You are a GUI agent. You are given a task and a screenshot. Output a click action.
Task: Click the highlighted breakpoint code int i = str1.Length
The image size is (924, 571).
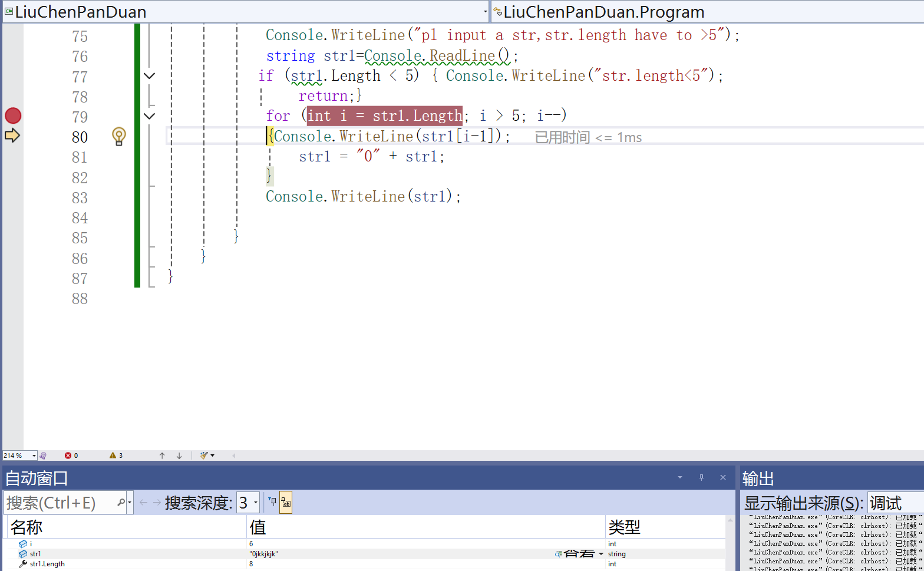[385, 115]
